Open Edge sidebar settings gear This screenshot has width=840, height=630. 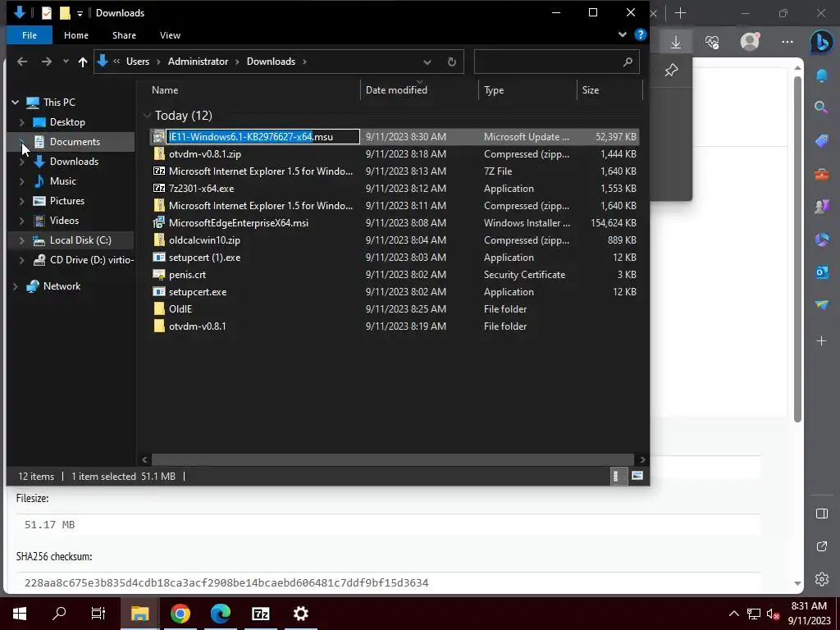(x=822, y=578)
